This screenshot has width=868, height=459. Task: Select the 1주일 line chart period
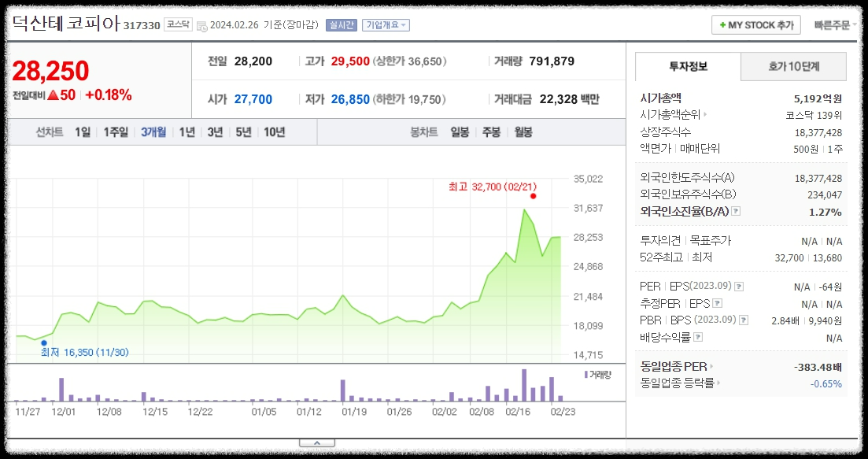click(116, 132)
